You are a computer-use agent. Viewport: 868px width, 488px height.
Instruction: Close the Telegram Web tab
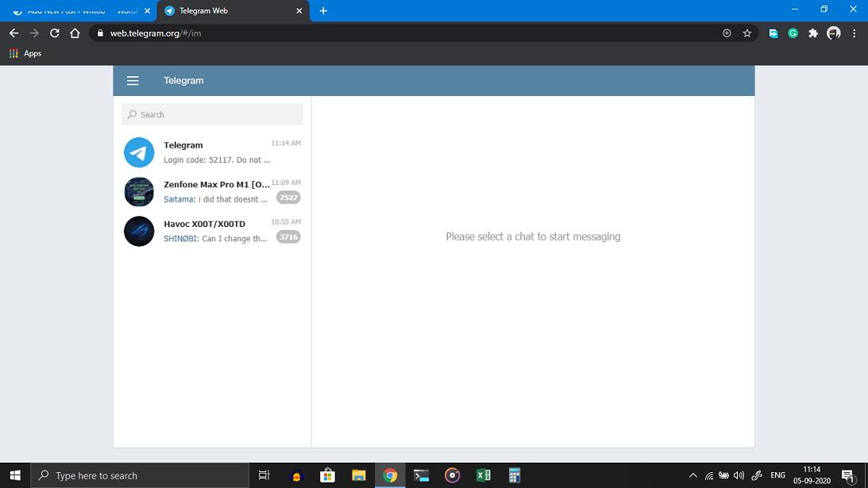299,11
